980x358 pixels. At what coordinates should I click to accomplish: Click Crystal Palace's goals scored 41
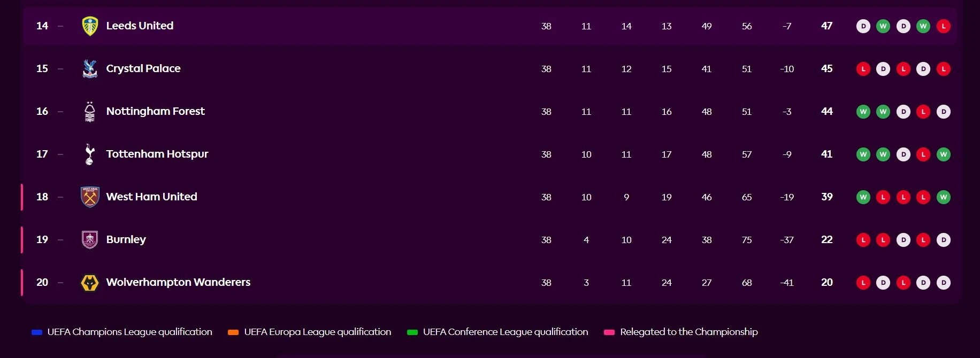click(707, 69)
